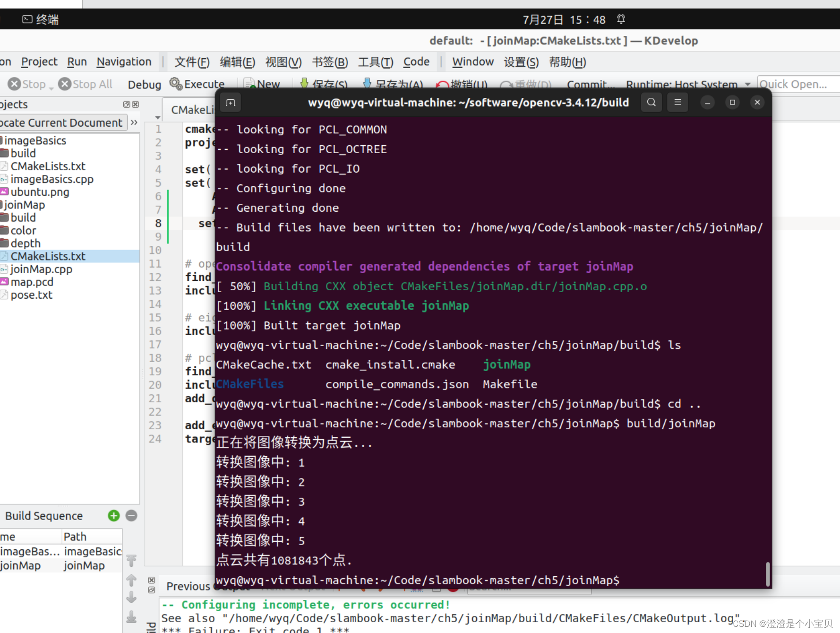Screen dimensions: 840x633
Task: Select the color folder
Action: click(23, 230)
